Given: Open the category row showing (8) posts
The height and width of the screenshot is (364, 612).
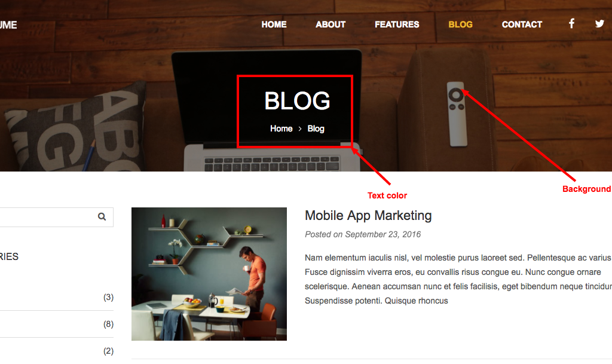Looking at the screenshot, I should (57, 324).
